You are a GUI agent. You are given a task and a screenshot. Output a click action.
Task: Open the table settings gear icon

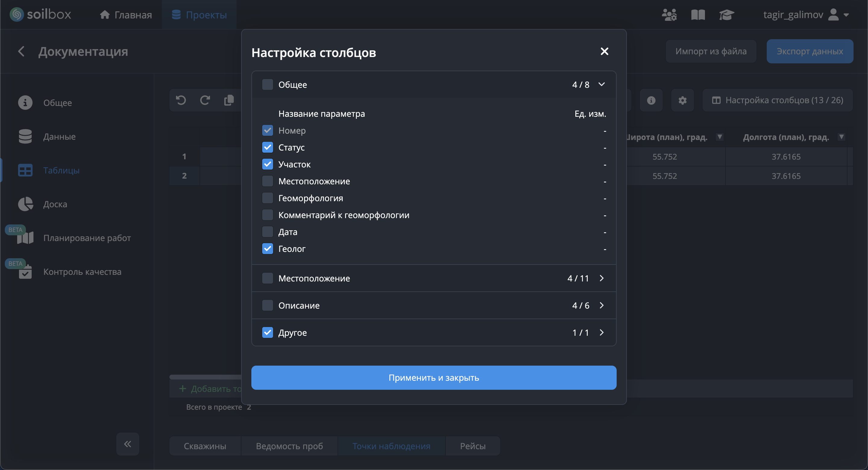coord(682,100)
